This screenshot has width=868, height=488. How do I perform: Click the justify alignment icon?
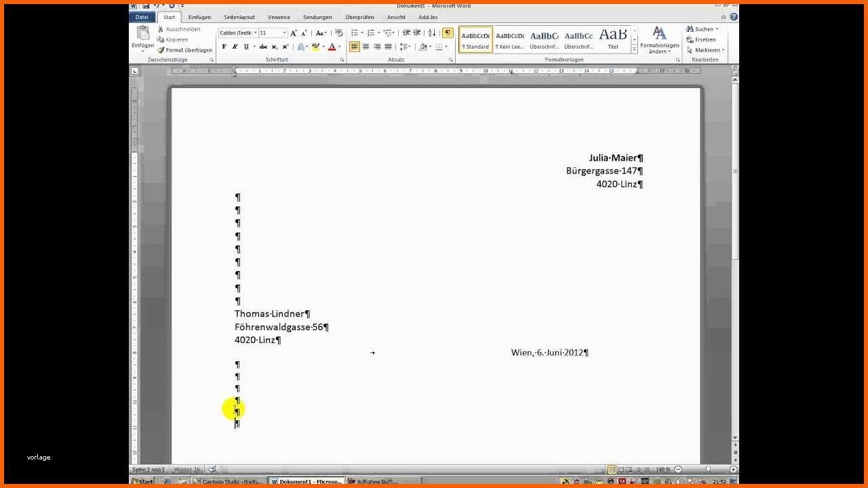[388, 47]
